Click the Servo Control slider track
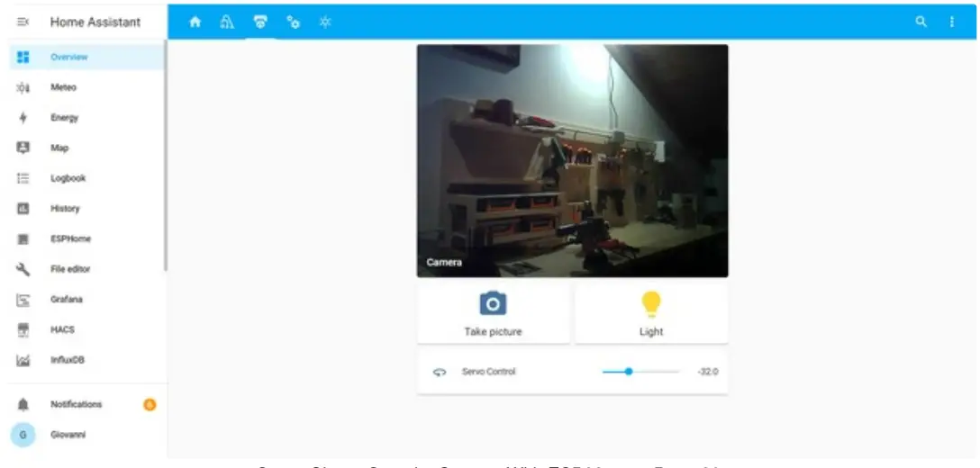The width and height of the screenshot is (980, 468). pyautogui.click(x=640, y=372)
